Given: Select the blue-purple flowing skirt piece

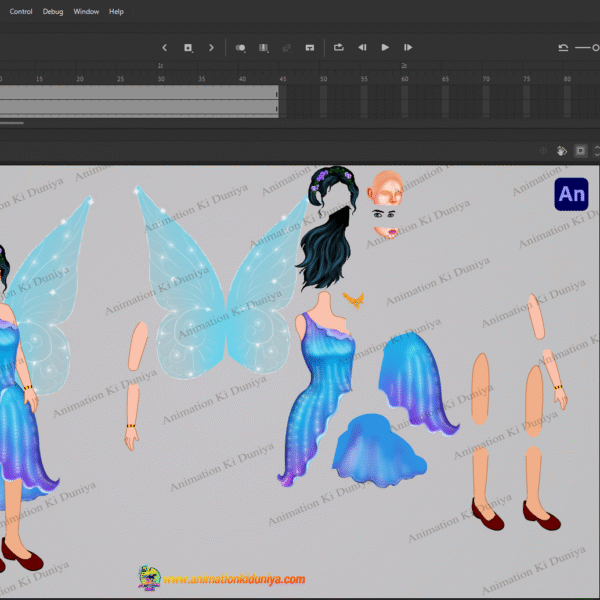Looking at the screenshot, I should point(415,385).
